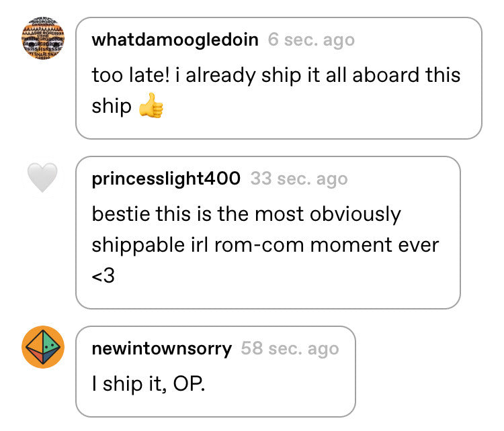Click empty space inside whatdamoogledoin's reply bubble

click(x=321, y=109)
